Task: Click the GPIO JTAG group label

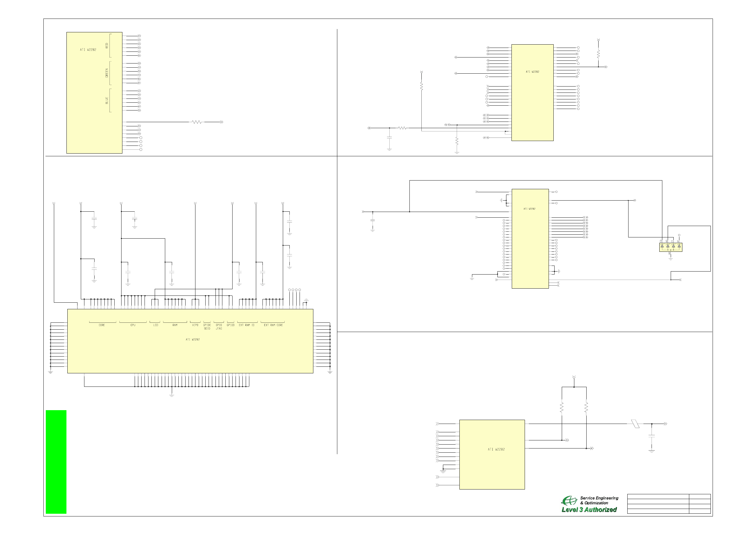Action: tap(219, 326)
